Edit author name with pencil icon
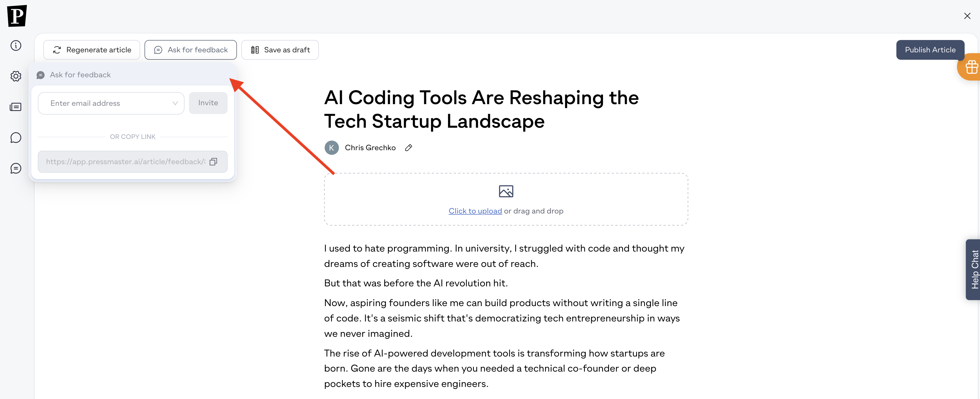The width and height of the screenshot is (980, 399). tap(409, 148)
